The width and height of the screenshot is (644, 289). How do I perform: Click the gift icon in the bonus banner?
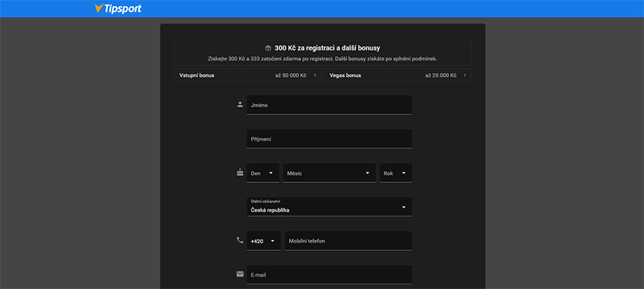point(268,48)
